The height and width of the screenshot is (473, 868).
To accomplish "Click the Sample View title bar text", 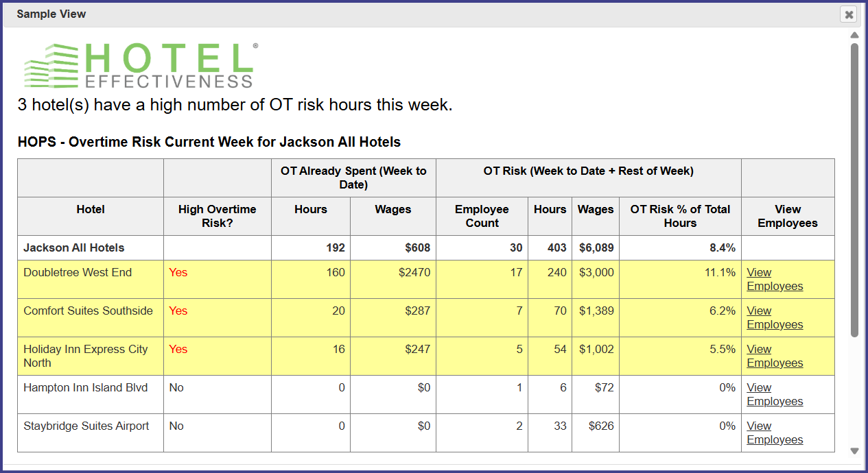I will point(51,14).
